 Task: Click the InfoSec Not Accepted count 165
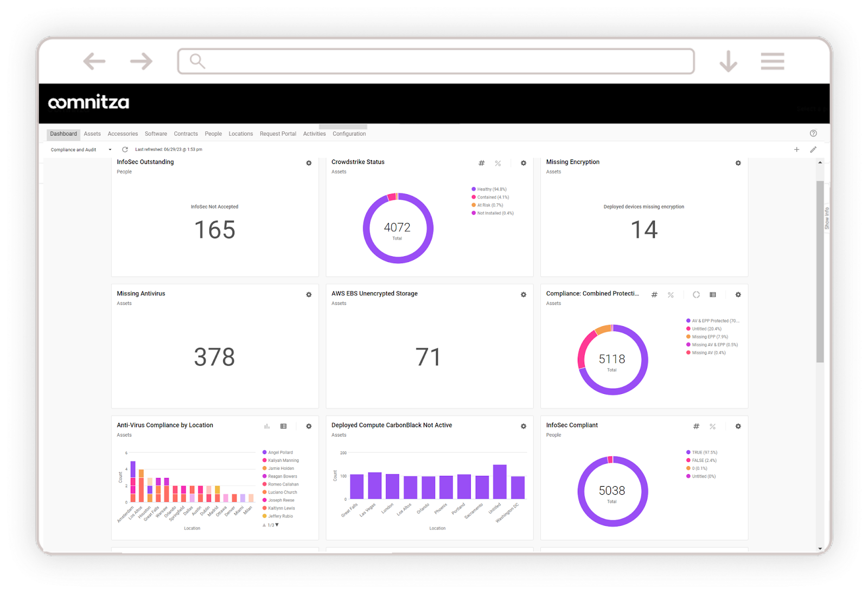pos(215,230)
